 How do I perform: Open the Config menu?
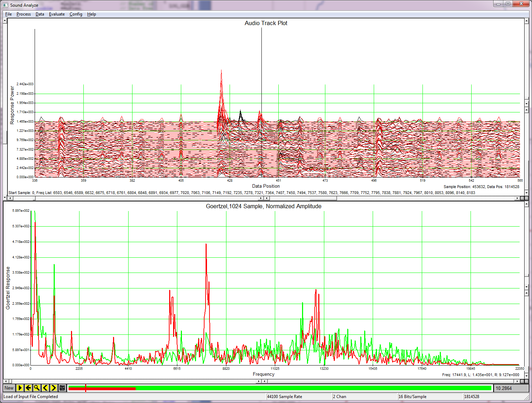click(76, 14)
